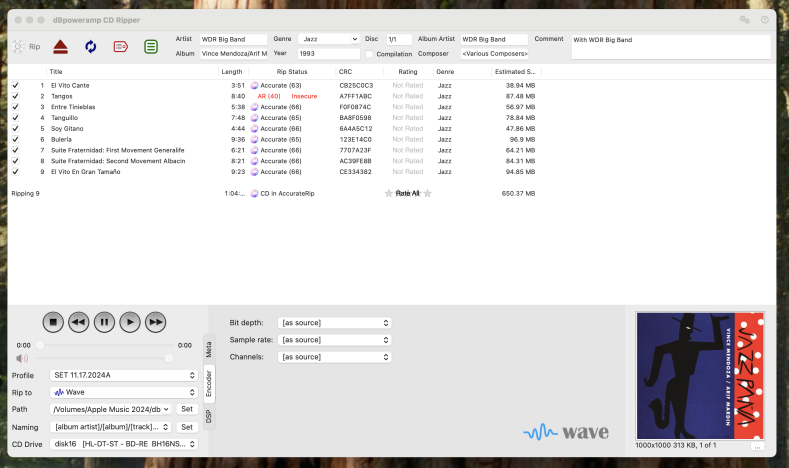Adjust the volume slider
789x468 pixels.
click(103, 358)
